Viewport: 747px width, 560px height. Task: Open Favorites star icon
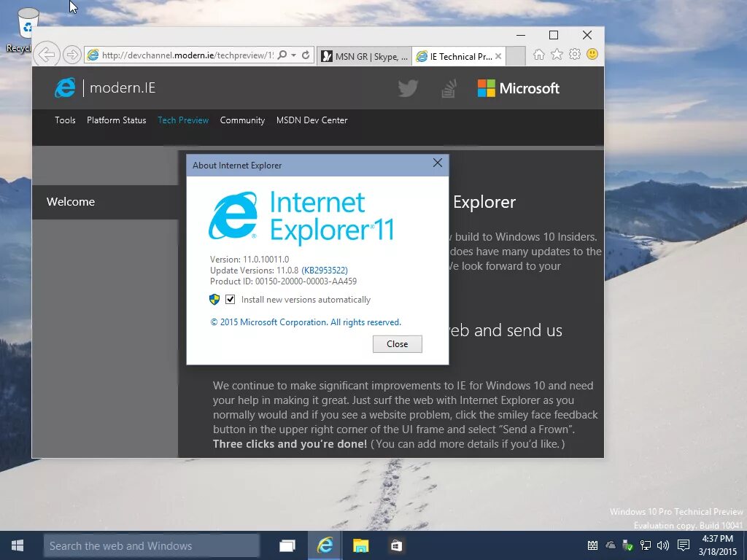(x=557, y=54)
